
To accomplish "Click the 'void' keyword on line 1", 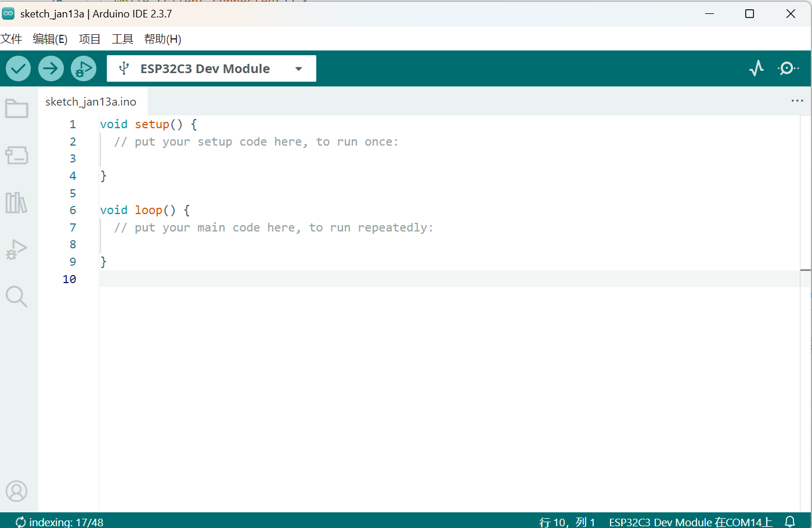I will [x=114, y=124].
